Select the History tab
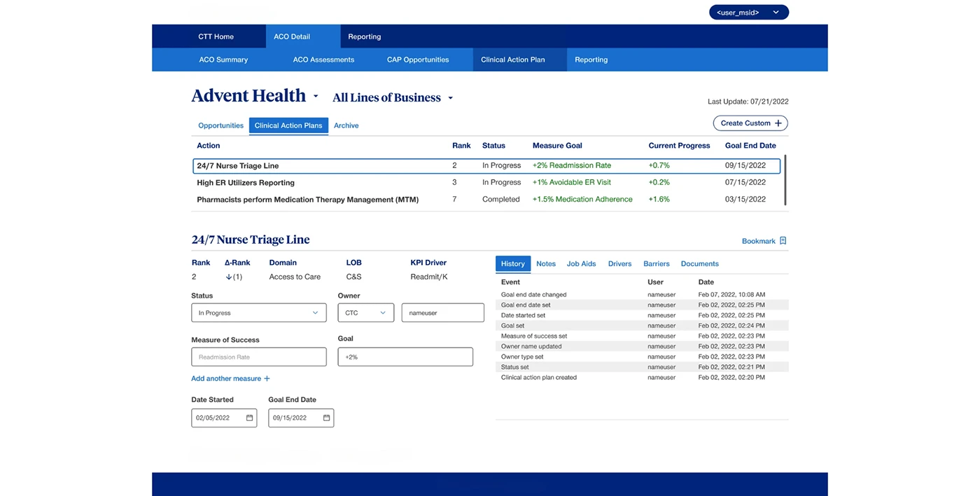 (513, 263)
